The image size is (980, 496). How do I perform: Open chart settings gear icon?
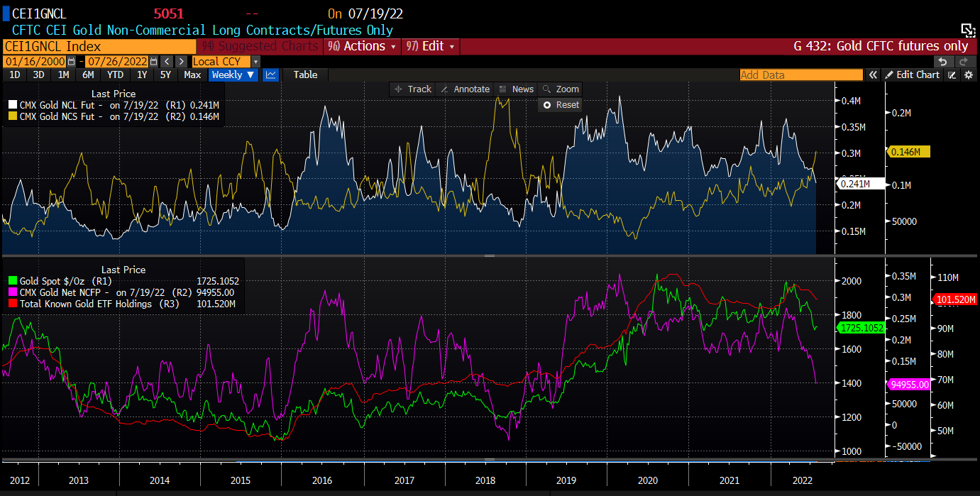click(x=968, y=75)
